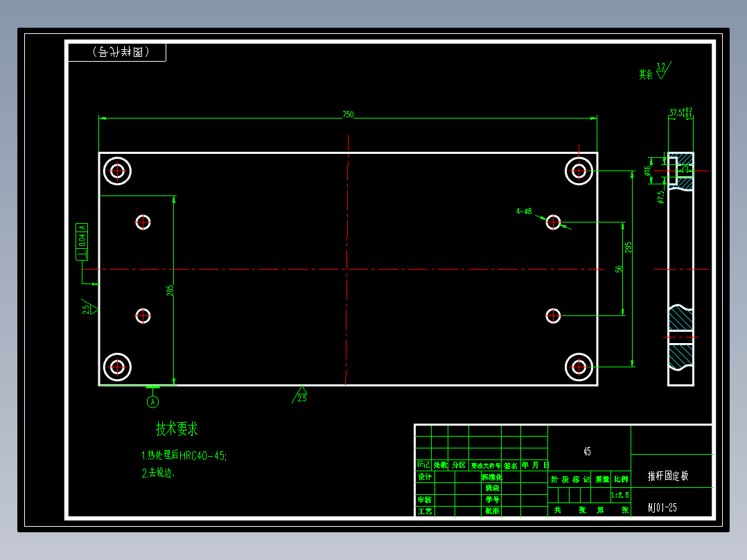Click the note 1.热处理后HRC40-45
The height and width of the screenshot is (560, 747).
click(x=184, y=455)
